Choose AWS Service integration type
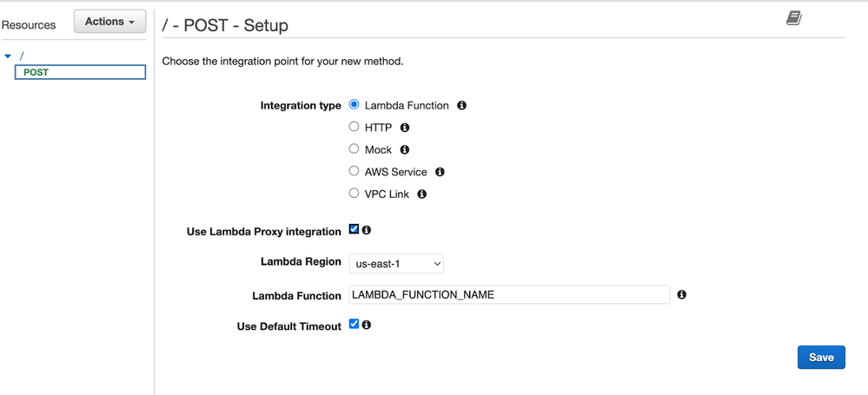 click(354, 171)
